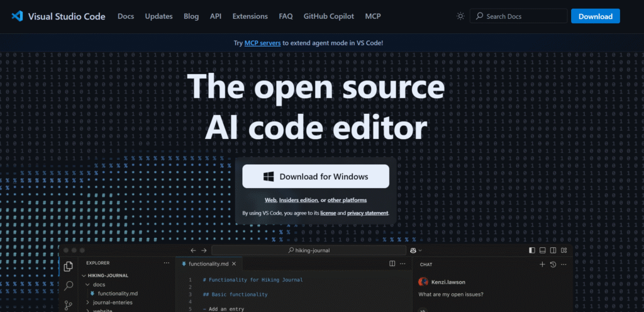Open the license link
The height and width of the screenshot is (312, 644).
[328, 213]
